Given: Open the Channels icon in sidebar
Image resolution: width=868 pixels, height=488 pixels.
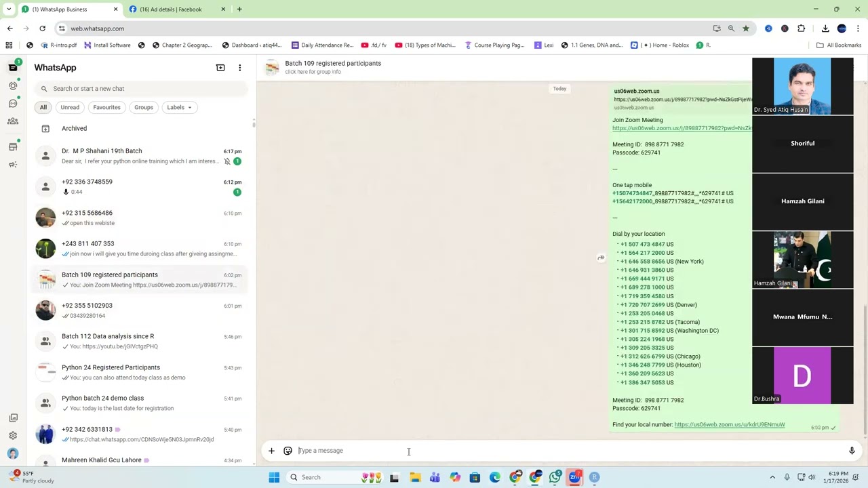Looking at the screenshot, I should click(x=13, y=103).
